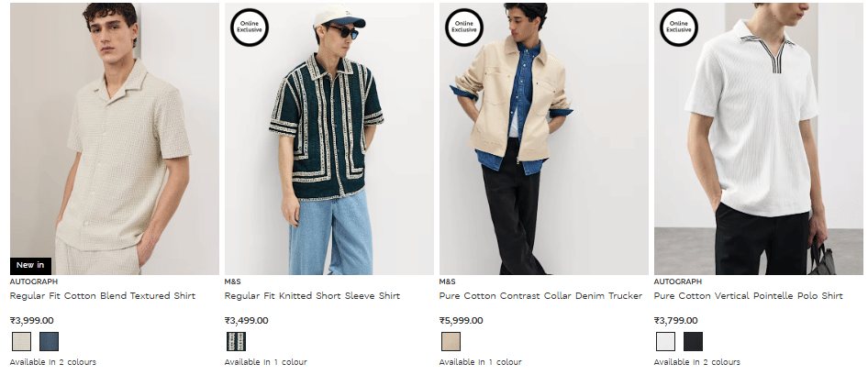This screenshot has height=375, width=868.
Task: Open Regular Fit Cotton Blend Textured Shirt link
Action: (x=103, y=296)
